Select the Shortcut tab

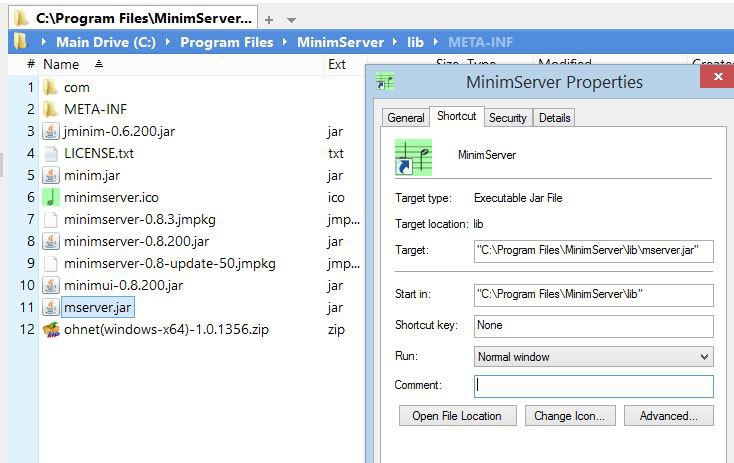[x=456, y=116]
